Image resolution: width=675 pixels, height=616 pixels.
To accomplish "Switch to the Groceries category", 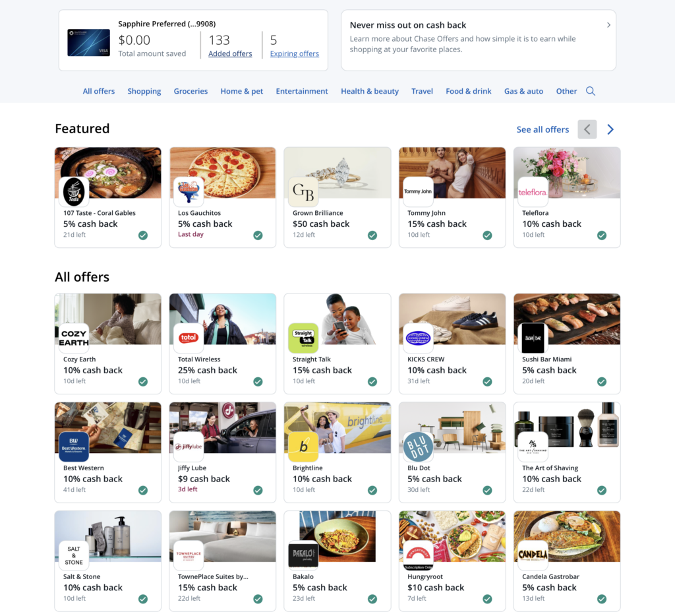I will [x=191, y=91].
